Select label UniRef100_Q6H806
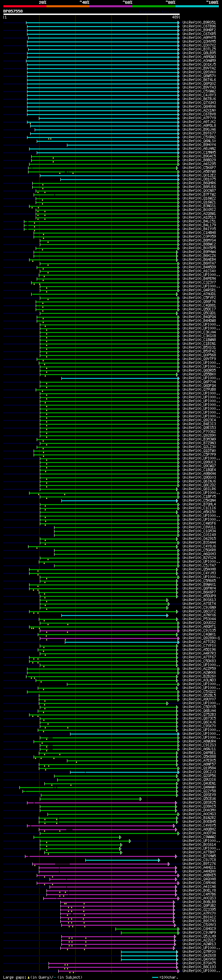222x980 pixels. click(x=199, y=106)
